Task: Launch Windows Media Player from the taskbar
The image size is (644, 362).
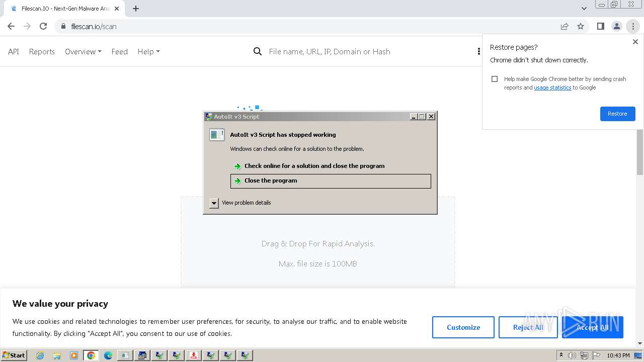Action: click(74, 355)
